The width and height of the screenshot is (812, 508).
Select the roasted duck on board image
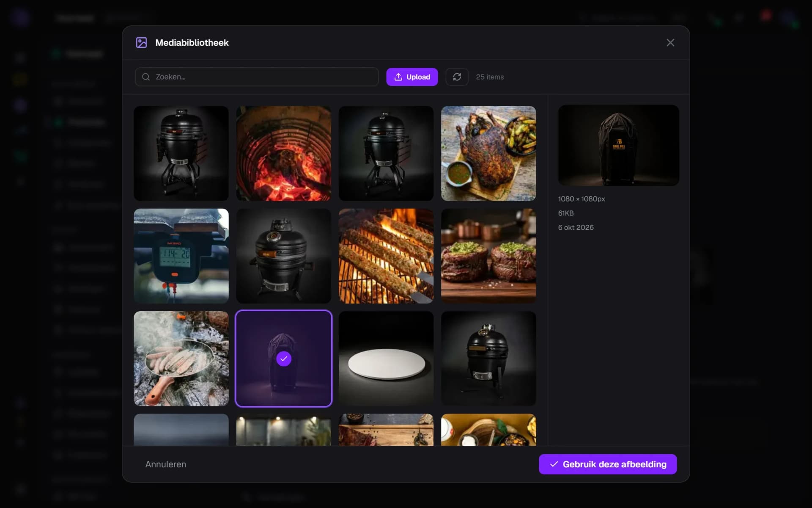[488, 153]
